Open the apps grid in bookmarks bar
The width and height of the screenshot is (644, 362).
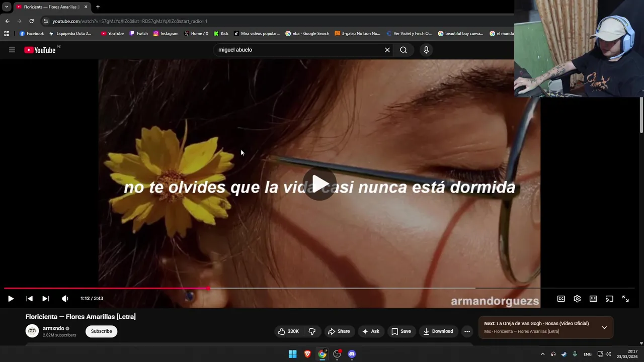7,34
